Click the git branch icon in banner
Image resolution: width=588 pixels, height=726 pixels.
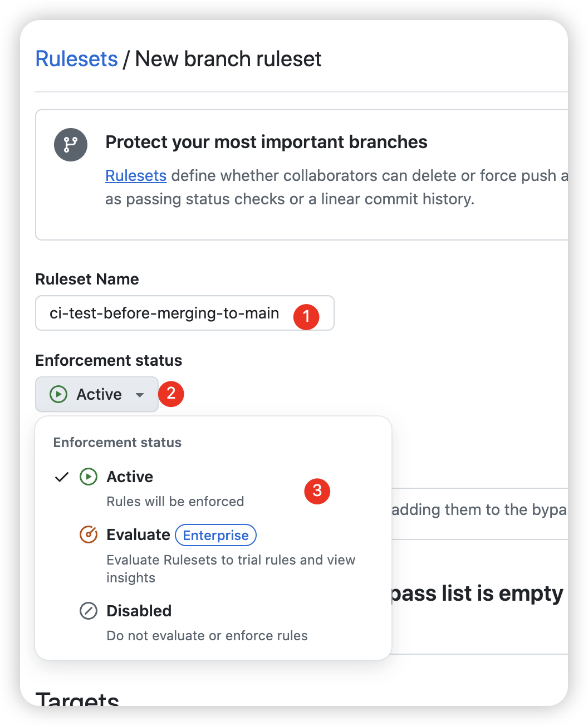pos(71,145)
